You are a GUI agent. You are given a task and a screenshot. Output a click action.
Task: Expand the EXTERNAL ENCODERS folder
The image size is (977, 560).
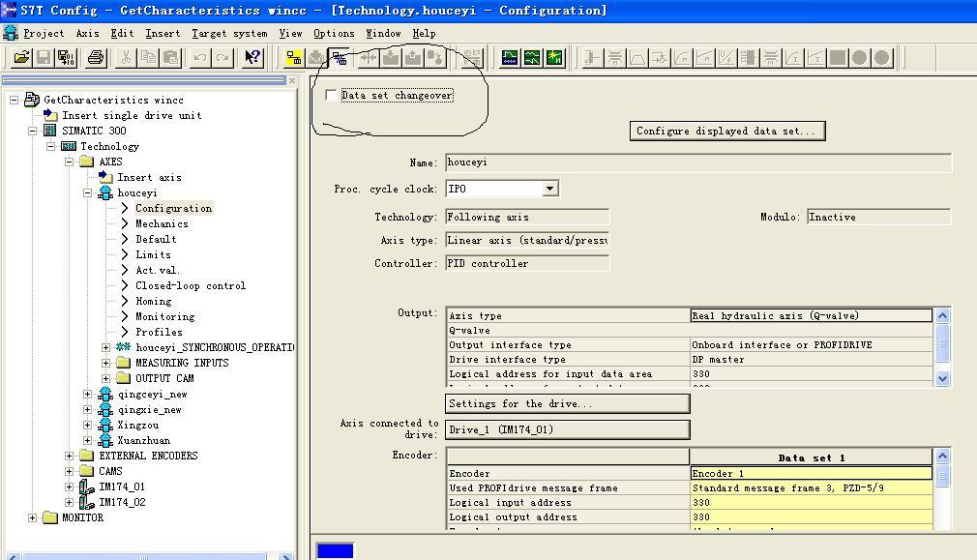(69, 456)
